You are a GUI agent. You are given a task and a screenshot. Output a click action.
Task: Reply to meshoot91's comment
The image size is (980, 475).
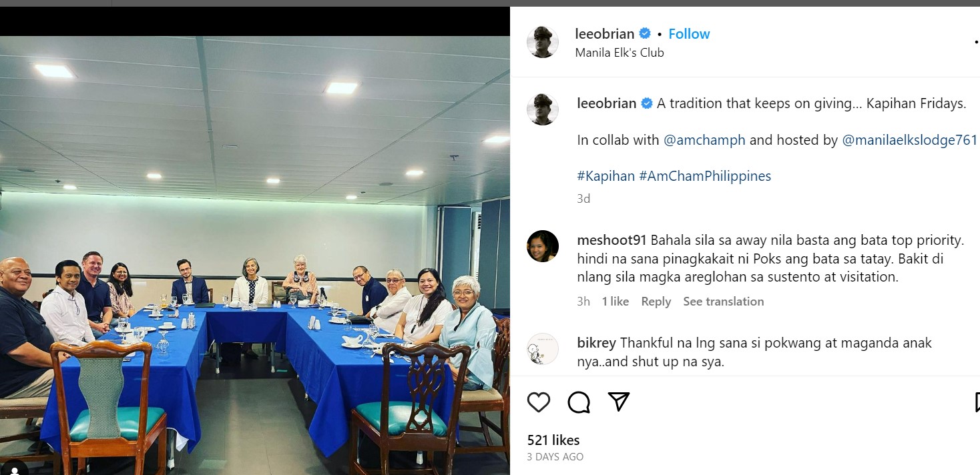pyautogui.click(x=656, y=302)
